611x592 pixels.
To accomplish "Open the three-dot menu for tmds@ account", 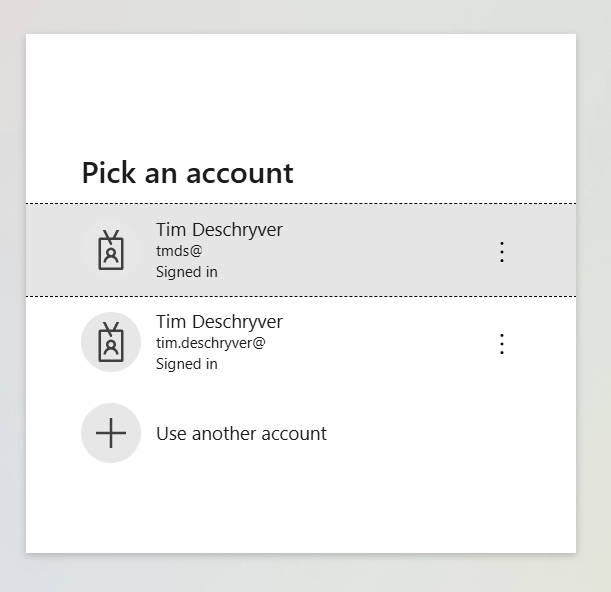I will tap(502, 252).
